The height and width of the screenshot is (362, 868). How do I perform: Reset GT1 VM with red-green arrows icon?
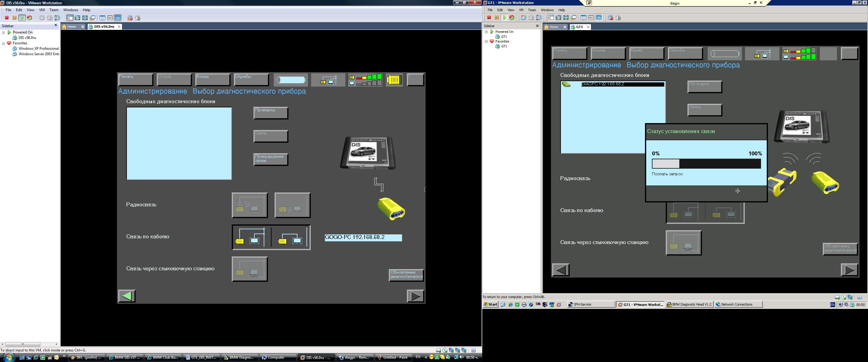pyautogui.click(x=512, y=18)
